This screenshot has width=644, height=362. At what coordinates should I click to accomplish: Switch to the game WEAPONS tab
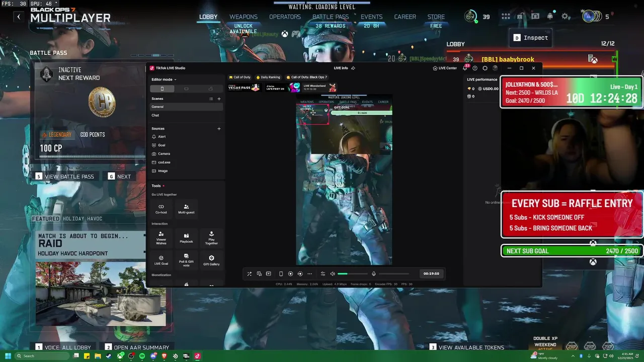(244, 17)
